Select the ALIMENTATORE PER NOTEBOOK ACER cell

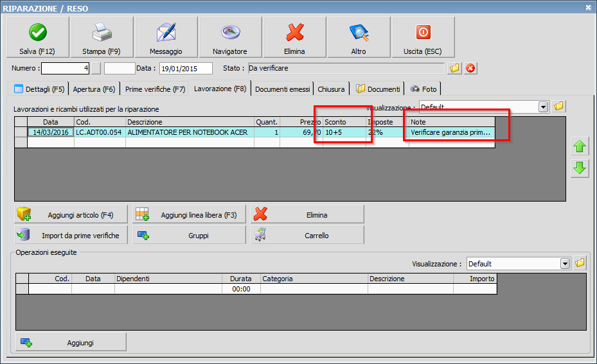coord(190,132)
